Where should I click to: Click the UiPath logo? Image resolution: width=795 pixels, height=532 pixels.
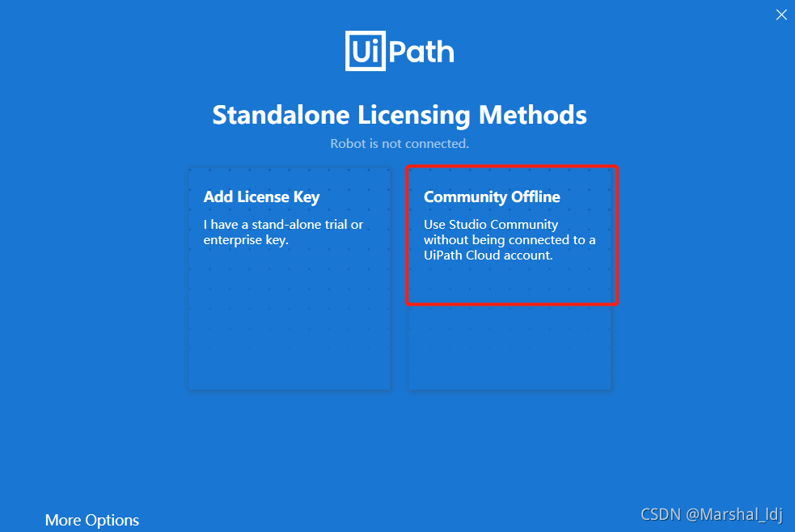(400, 51)
